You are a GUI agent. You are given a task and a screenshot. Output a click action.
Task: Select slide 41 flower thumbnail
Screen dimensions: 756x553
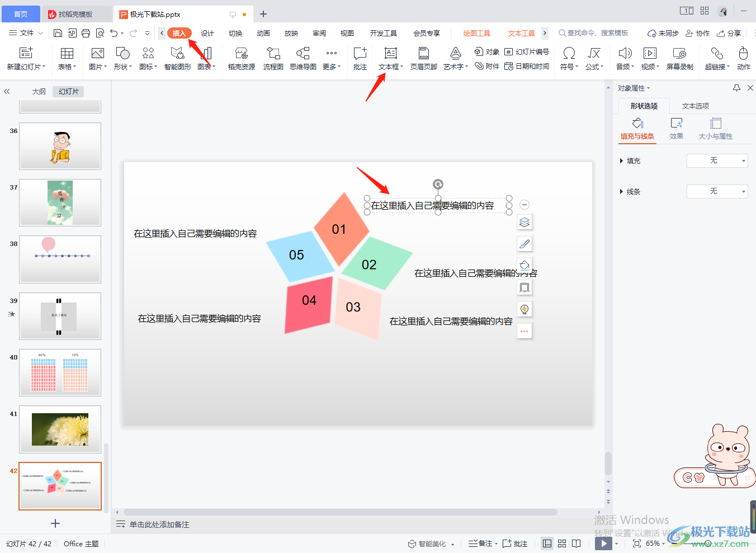click(x=60, y=429)
